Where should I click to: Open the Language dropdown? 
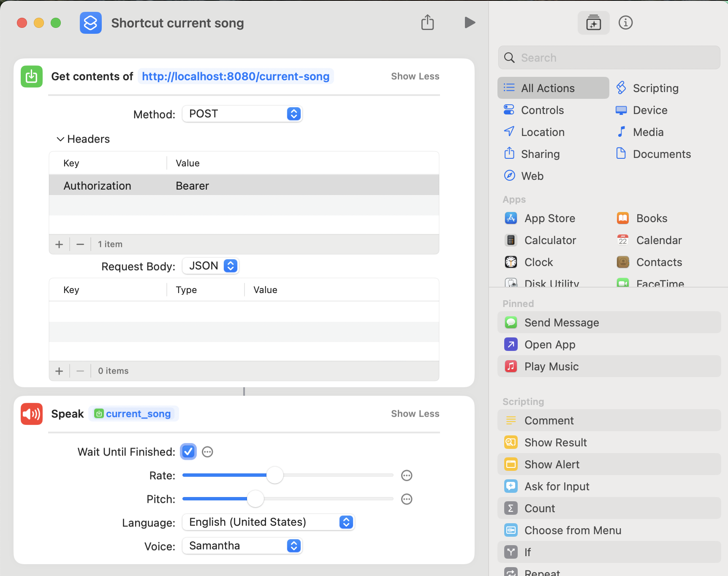pos(269,522)
